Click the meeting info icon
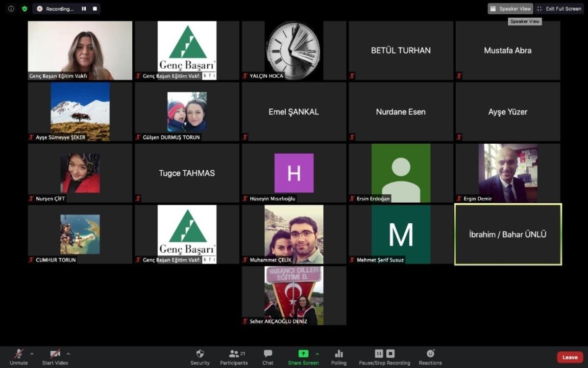 click(11, 9)
